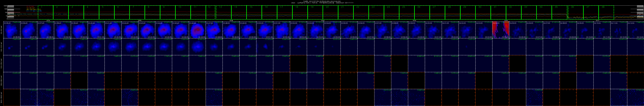Select interval 38 box in the light curve
Viewport: 644px width, 106px height.
coord(606,13)
